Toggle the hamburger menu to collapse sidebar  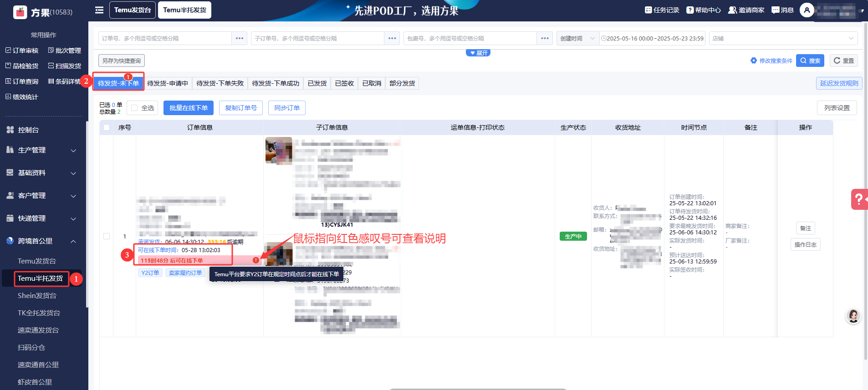(x=99, y=10)
